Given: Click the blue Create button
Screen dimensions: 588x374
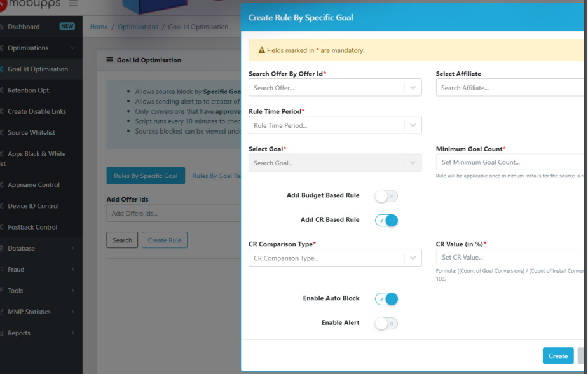Looking at the screenshot, I should click(558, 356).
